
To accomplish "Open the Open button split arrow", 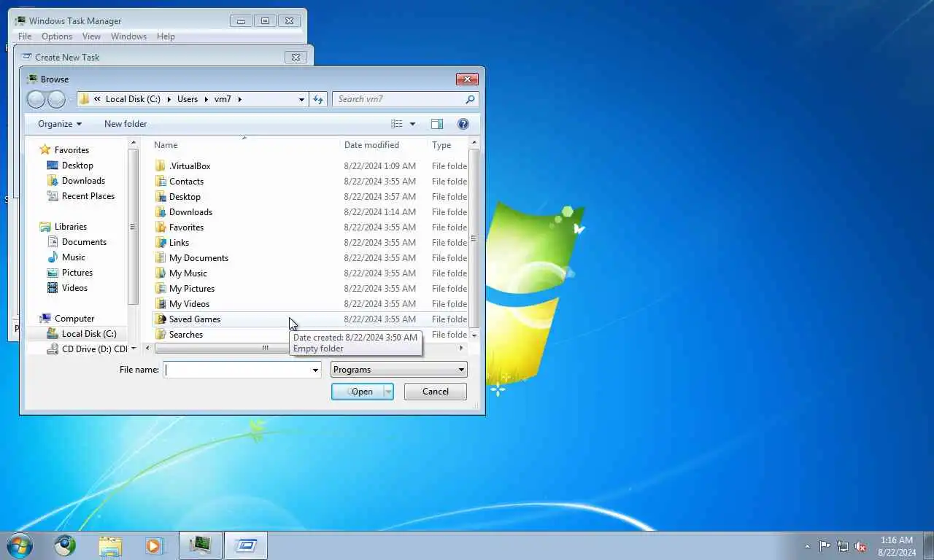I will click(x=388, y=392).
